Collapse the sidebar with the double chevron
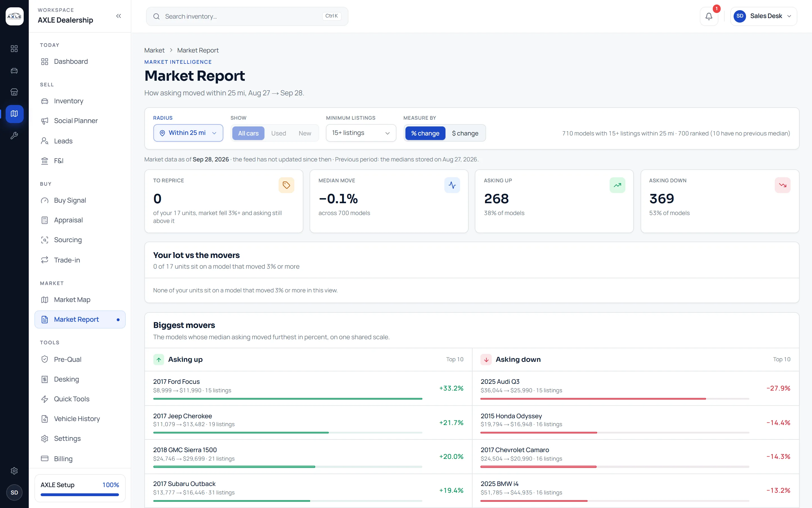812x508 pixels. point(118,16)
